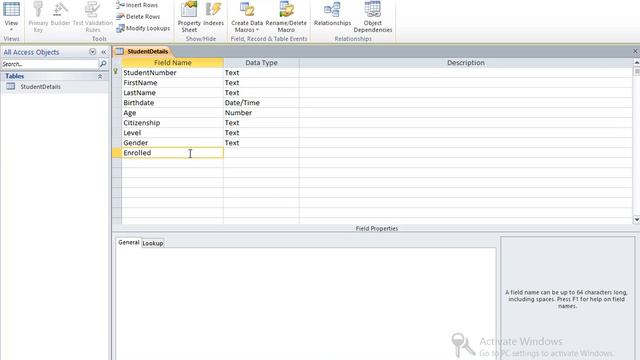Open the Indexes window
The image size is (640, 360).
(213, 15)
